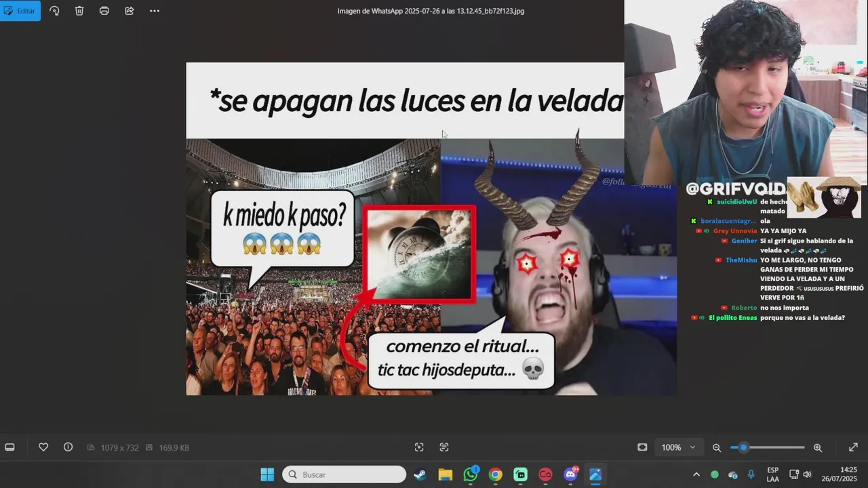Click chat message 'porque no vas a la velada?'

(802, 318)
